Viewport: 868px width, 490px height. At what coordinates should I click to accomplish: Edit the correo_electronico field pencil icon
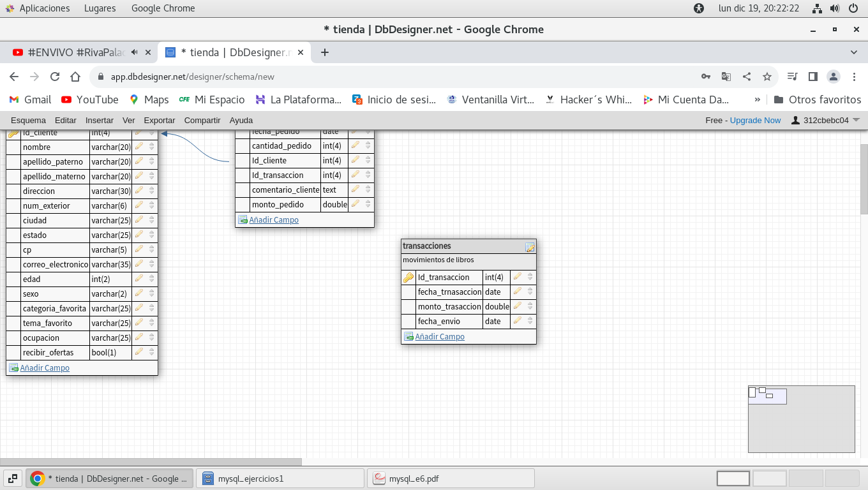(138, 264)
